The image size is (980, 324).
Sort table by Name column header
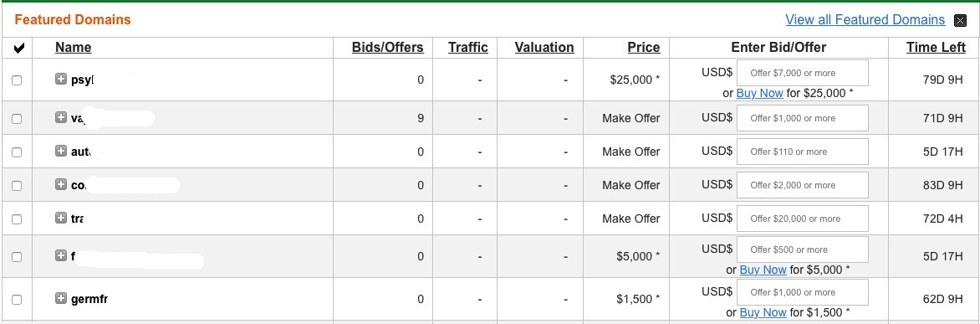73,48
